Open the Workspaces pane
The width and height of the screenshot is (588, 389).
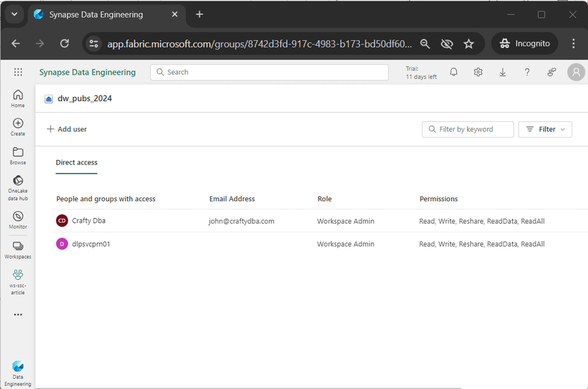pyautogui.click(x=18, y=250)
